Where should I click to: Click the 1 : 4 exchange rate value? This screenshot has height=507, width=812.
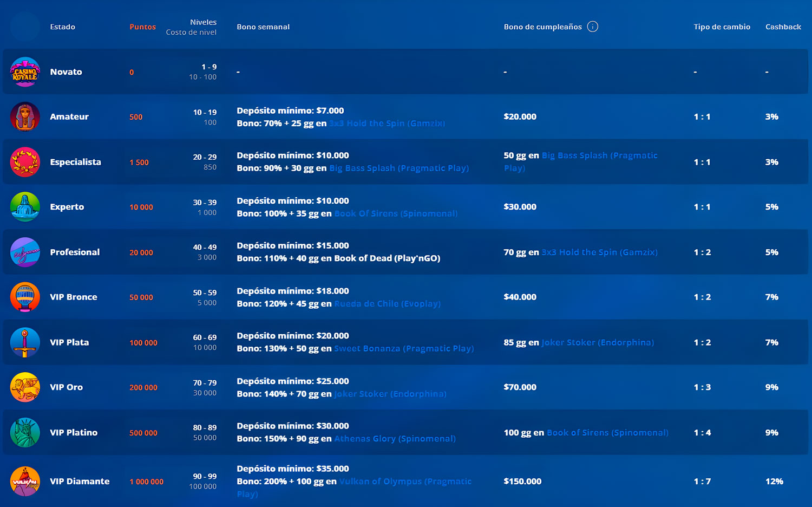[702, 432]
